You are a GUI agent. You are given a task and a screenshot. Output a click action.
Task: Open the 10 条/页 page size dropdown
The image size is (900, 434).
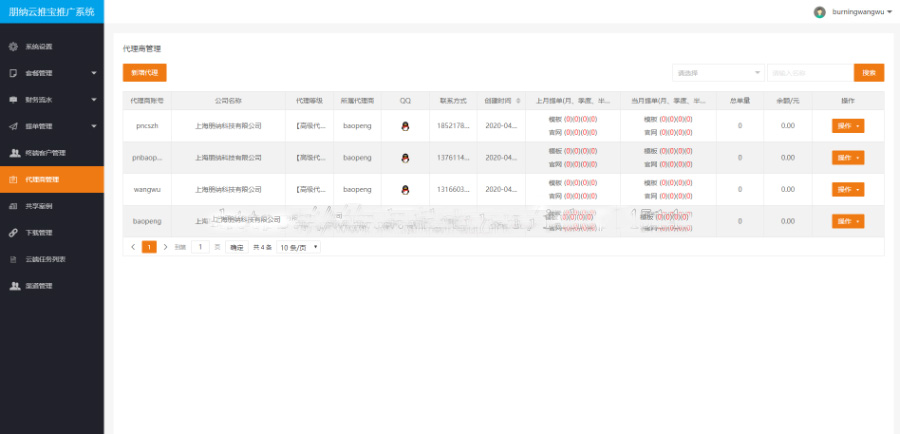point(299,246)
